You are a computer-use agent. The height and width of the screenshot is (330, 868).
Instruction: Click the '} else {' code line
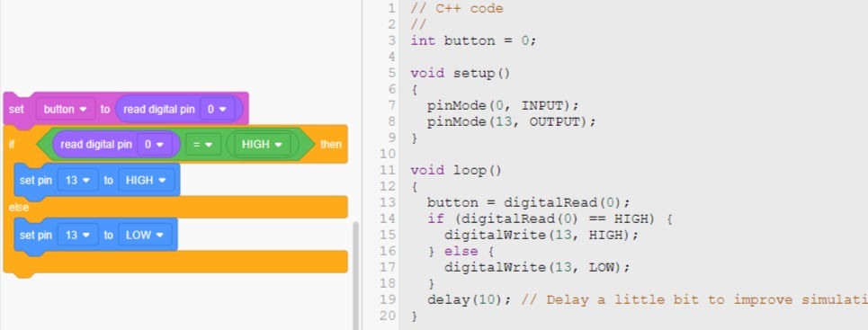[461, 252]
